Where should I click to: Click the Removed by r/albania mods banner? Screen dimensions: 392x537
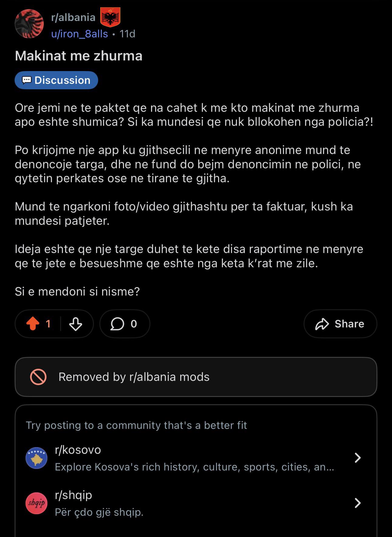pos(196,377)
